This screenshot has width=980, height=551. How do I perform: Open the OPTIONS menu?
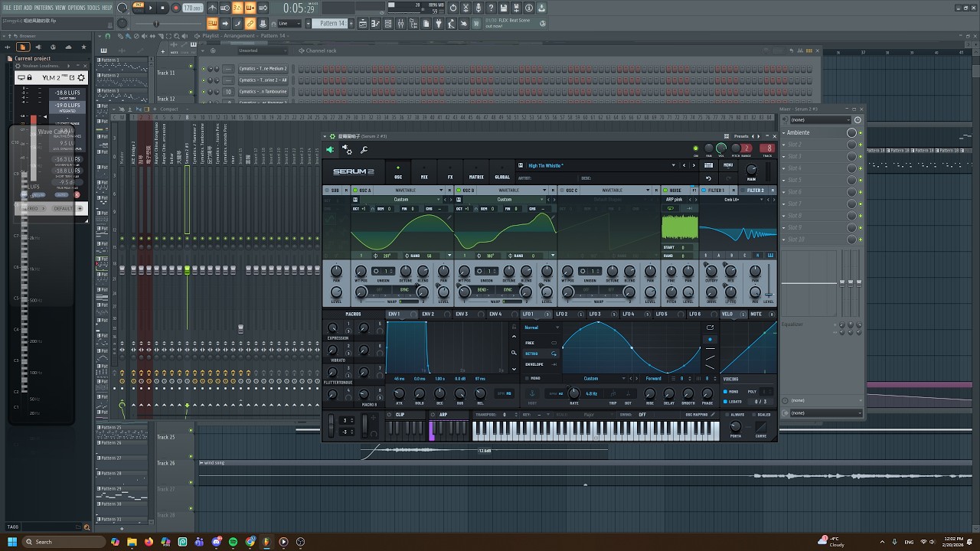click(x=77, y=8)
